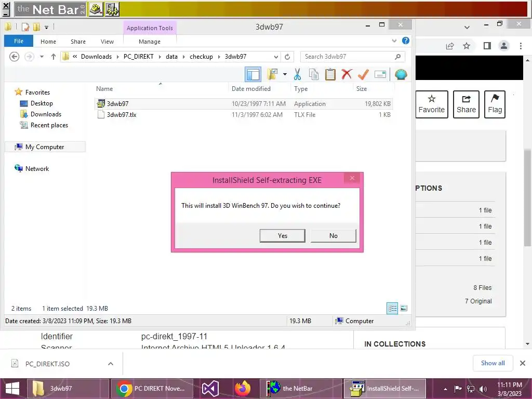Click the Rename toolbar icon
Screen dimensions: 532x399
tap(380, 74)
